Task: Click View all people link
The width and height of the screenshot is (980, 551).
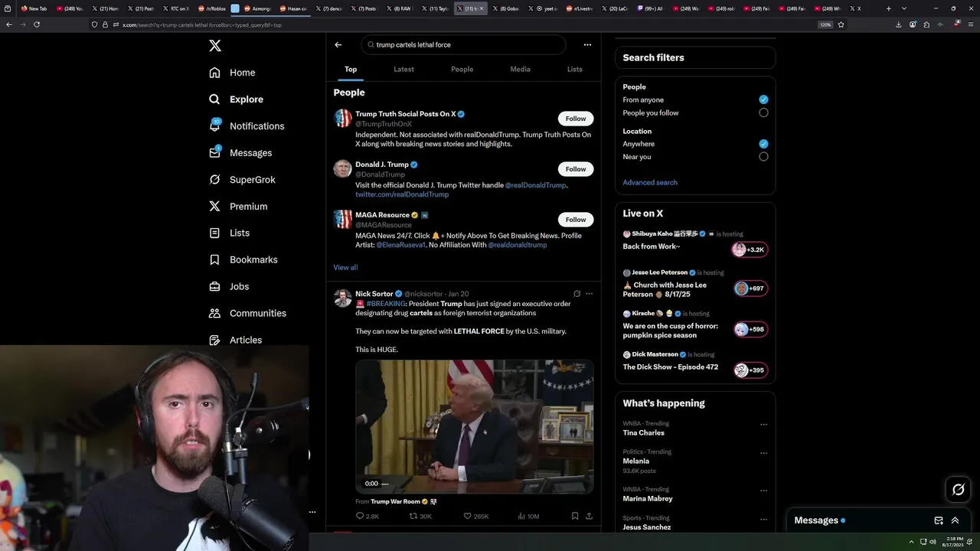Action: [x=345, y=267]
